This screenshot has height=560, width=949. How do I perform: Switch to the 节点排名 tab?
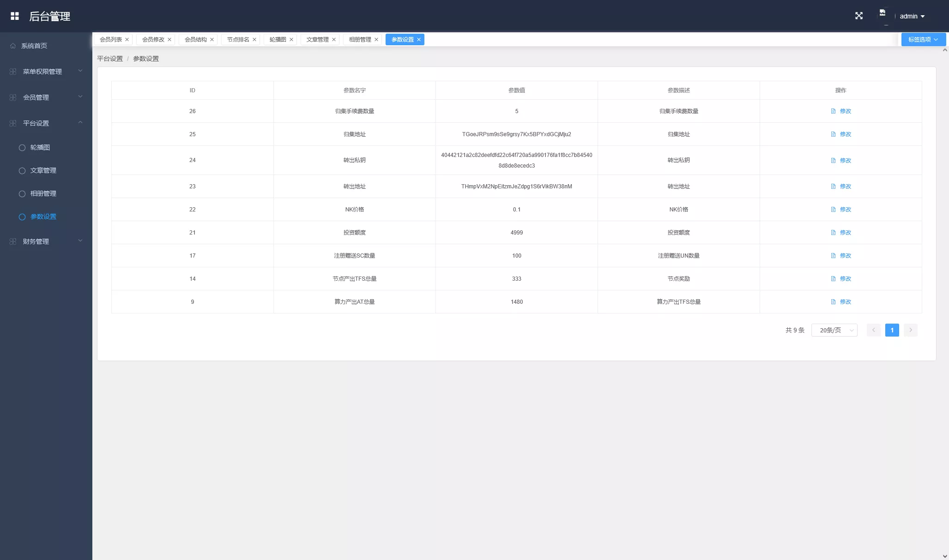[238, 40]
